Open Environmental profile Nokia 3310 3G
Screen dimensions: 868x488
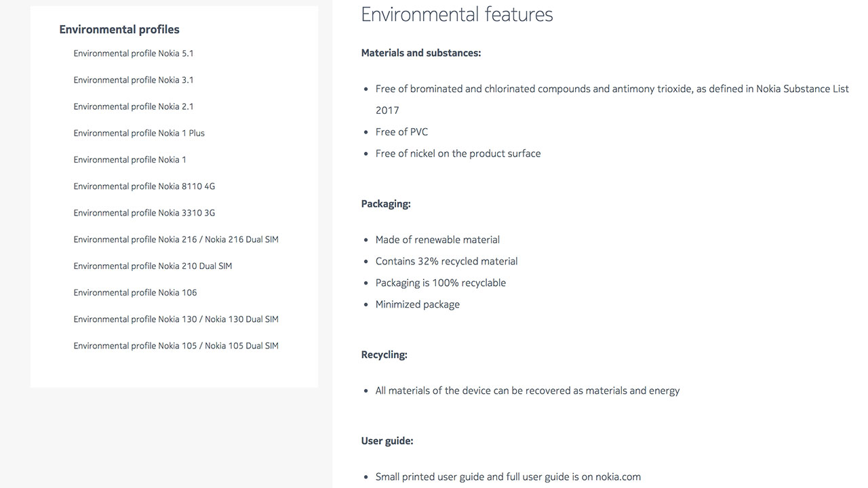(144, 213)
